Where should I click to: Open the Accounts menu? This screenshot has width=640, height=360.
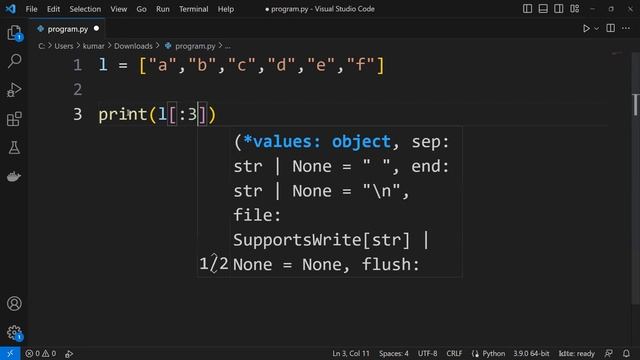click(x=14, y=304)
